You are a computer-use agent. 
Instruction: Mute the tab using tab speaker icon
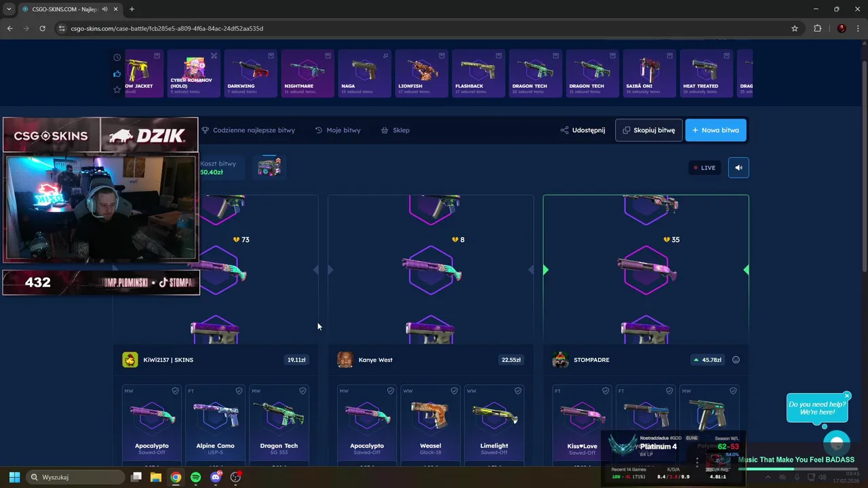point(104,9)
